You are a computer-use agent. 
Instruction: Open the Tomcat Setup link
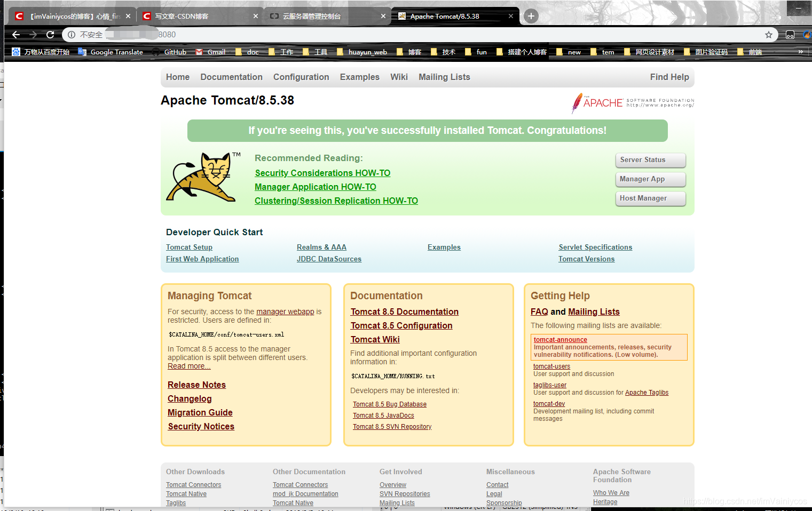coord(189,247)
